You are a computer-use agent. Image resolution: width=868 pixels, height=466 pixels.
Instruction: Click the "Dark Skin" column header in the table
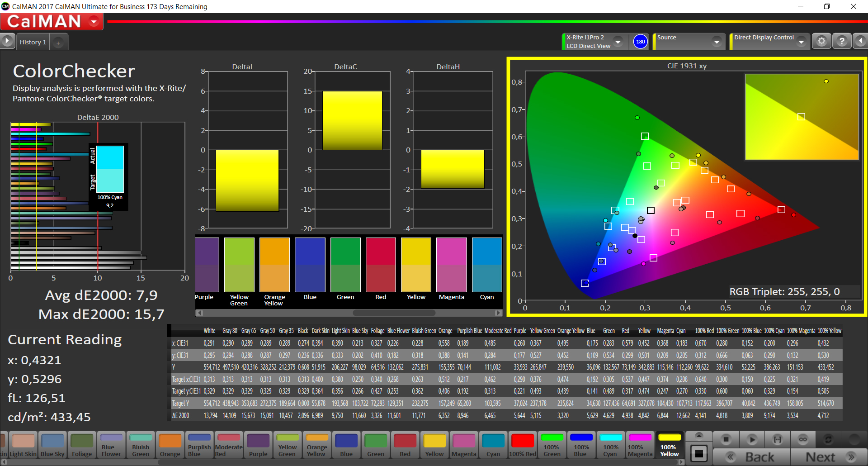pyautogui.click(x=321, y=331)
